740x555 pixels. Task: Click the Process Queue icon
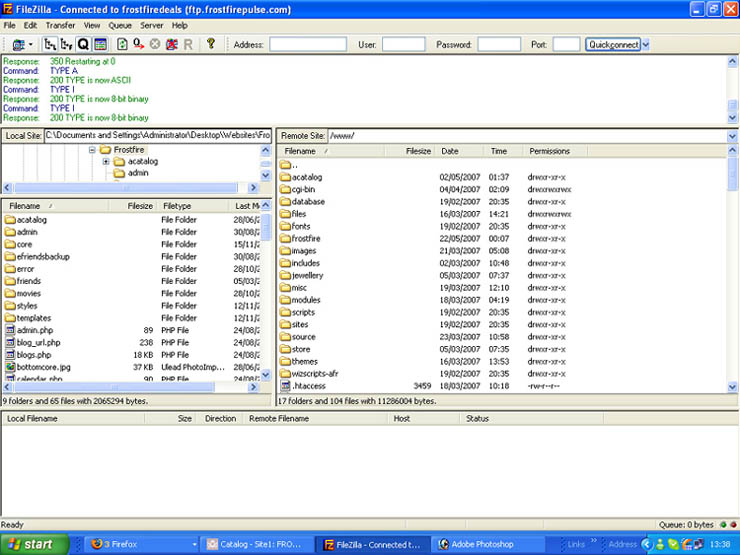tap(138, 44)
